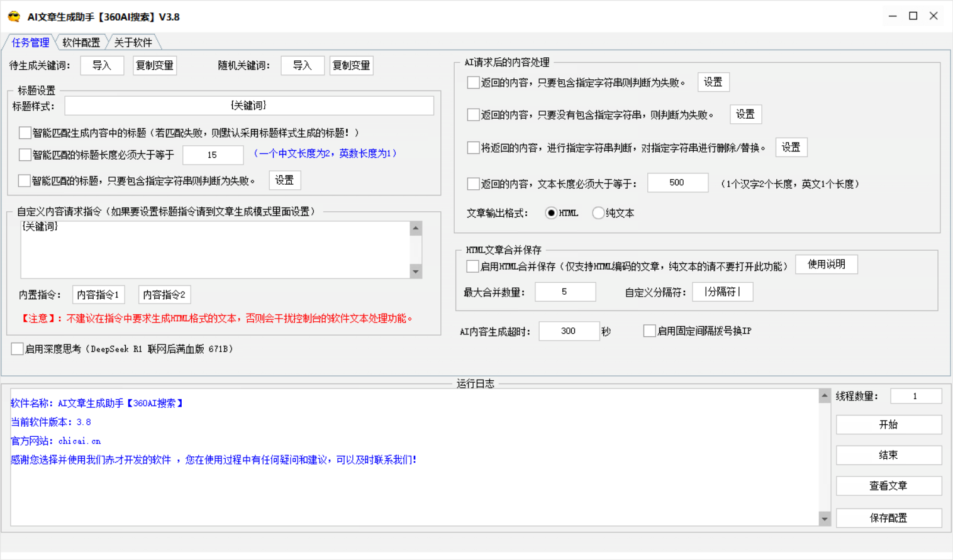Viewport: 953px width, 560px height.
Task: Click the app logo icon in title bar
Action: click(14, 16)
